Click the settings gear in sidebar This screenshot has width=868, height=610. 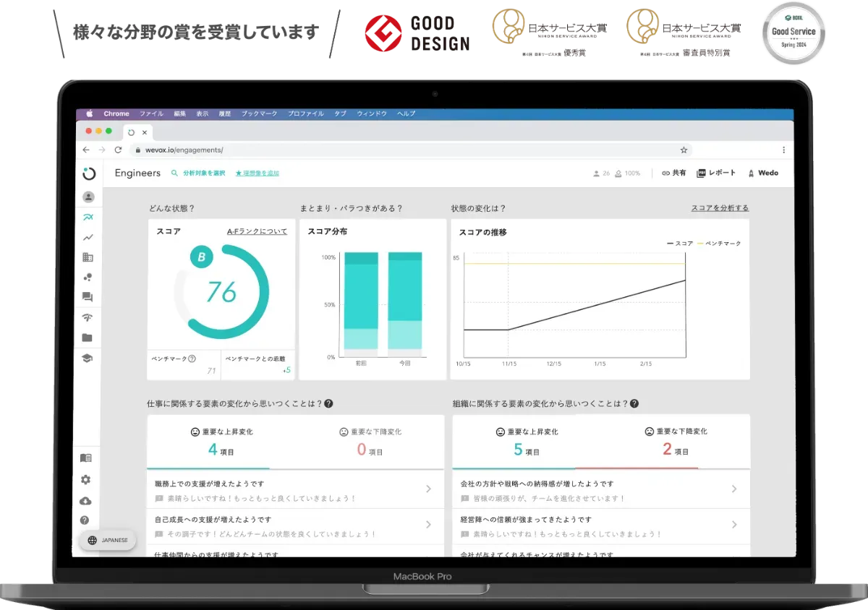[86, 480]
